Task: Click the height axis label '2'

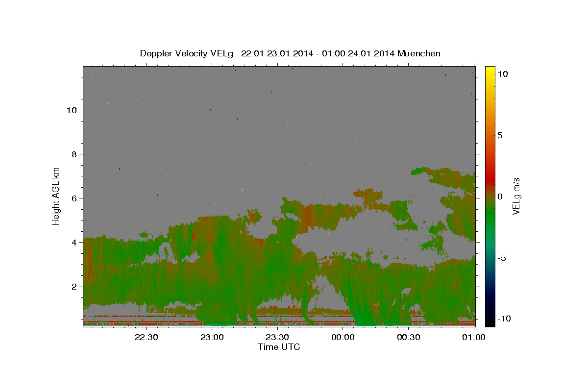Action: [73, 287]
